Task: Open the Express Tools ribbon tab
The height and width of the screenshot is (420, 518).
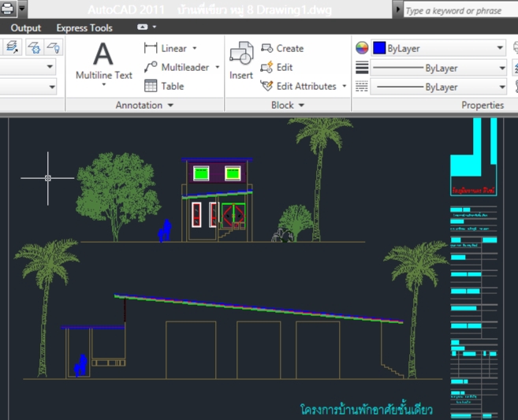Action: (x=84, y=28)
